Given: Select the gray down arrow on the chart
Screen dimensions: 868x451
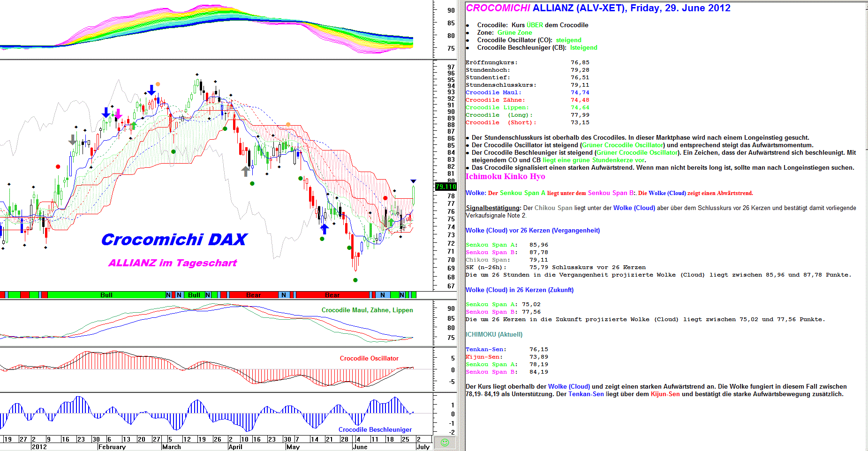Looking at the screenshot, I should pos(72,140).
